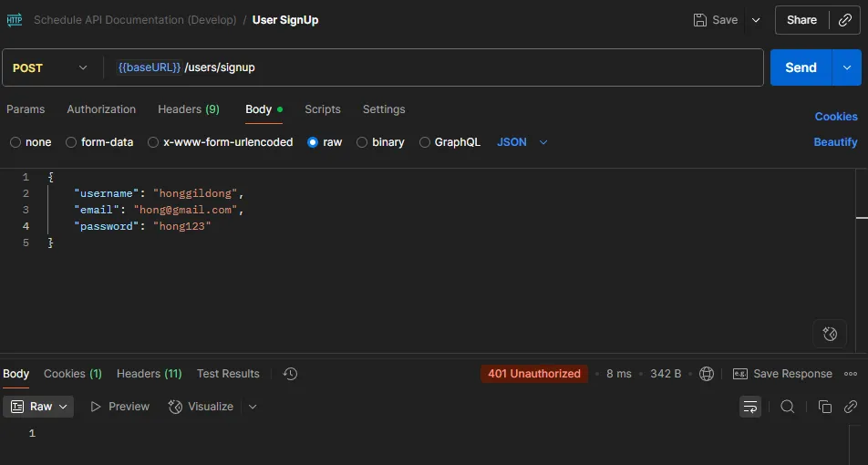
Task: Search the response body with magnifier icon
Action: (x=788, y=407)
